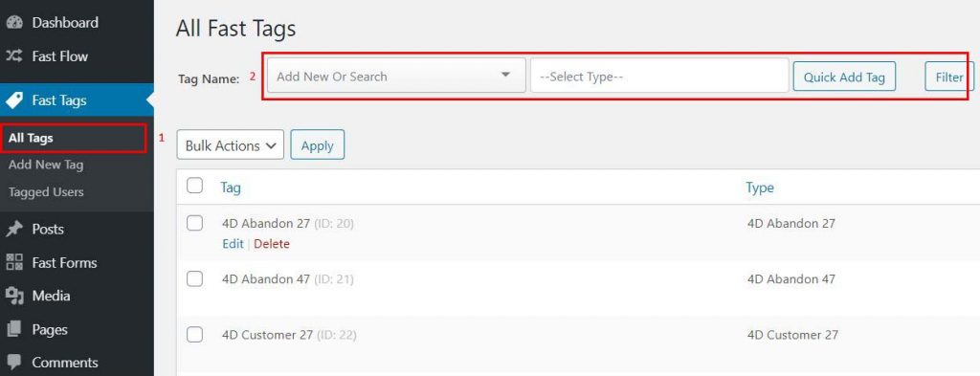980x376 pixels.
Task: Open Posts via pushpin icon
Action: [x=13, y=230]
